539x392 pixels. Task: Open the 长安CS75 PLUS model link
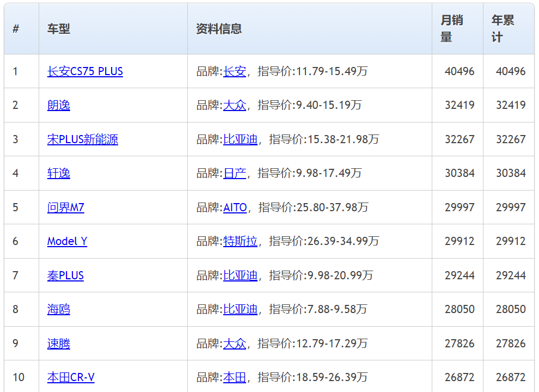click(85, 71)
